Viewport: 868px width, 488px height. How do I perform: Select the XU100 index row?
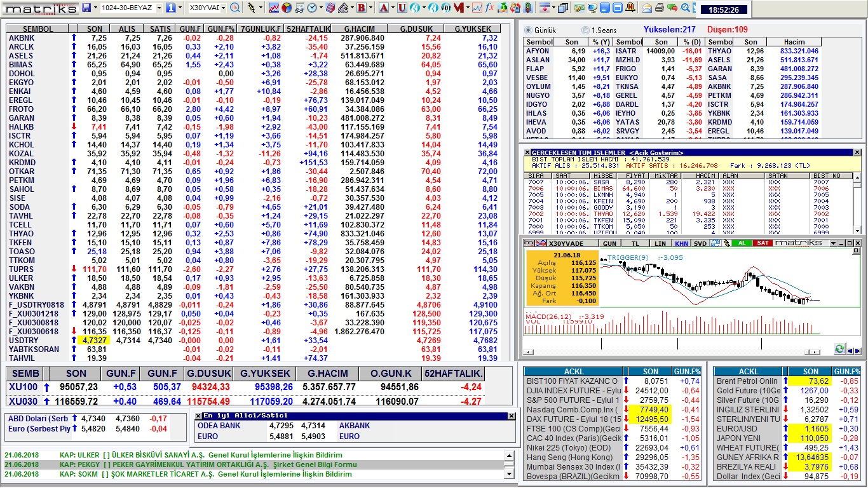click(x=245, y=387)
